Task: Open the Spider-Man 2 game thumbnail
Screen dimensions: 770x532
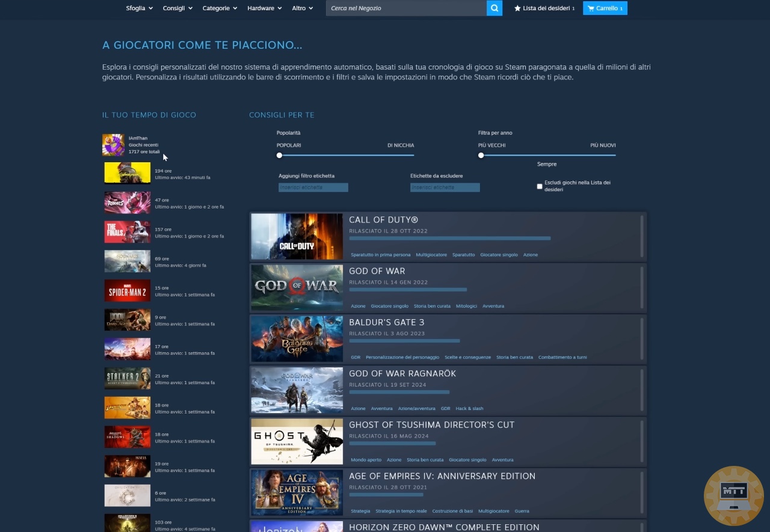Action: [x=128, y=290]
